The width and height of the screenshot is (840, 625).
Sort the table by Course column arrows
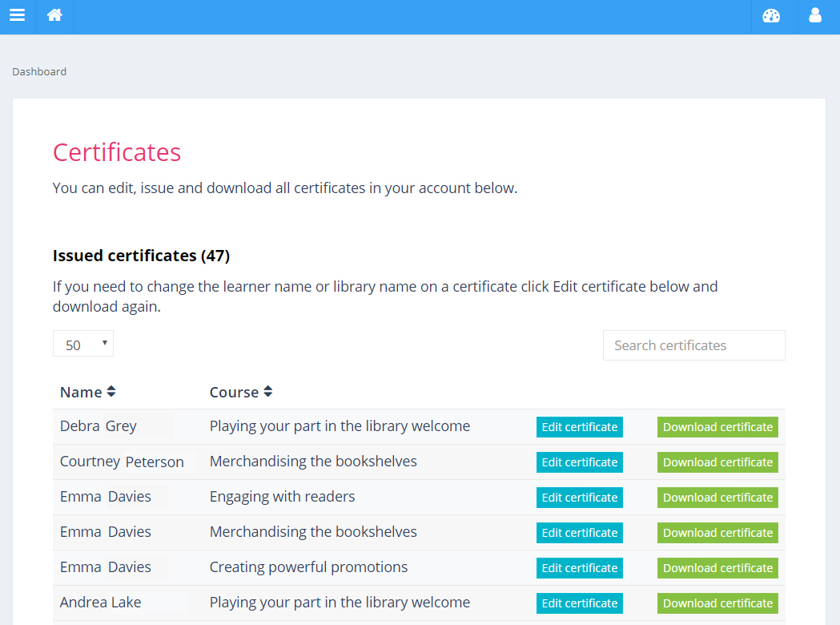pyautogui.click(x=268, y=392)
